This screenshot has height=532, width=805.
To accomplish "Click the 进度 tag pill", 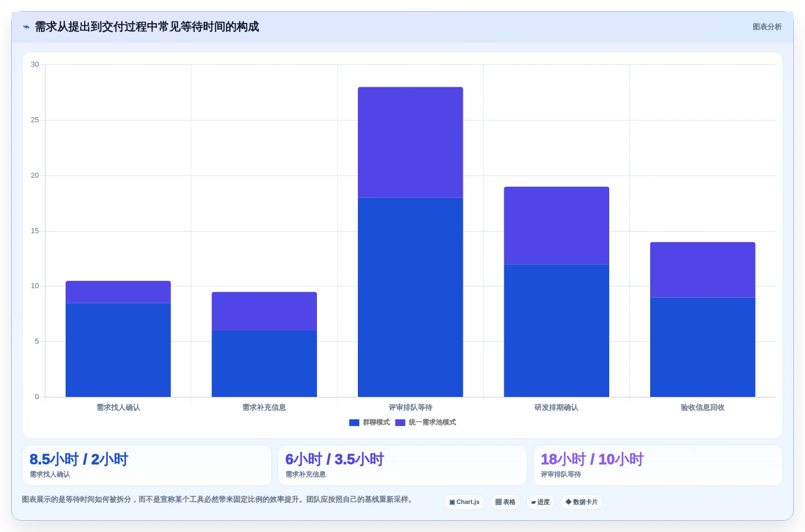I will tap(540, 502).
